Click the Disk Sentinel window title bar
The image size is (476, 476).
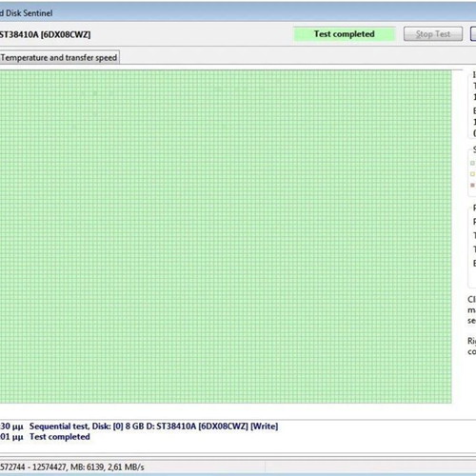coord(238,13)
